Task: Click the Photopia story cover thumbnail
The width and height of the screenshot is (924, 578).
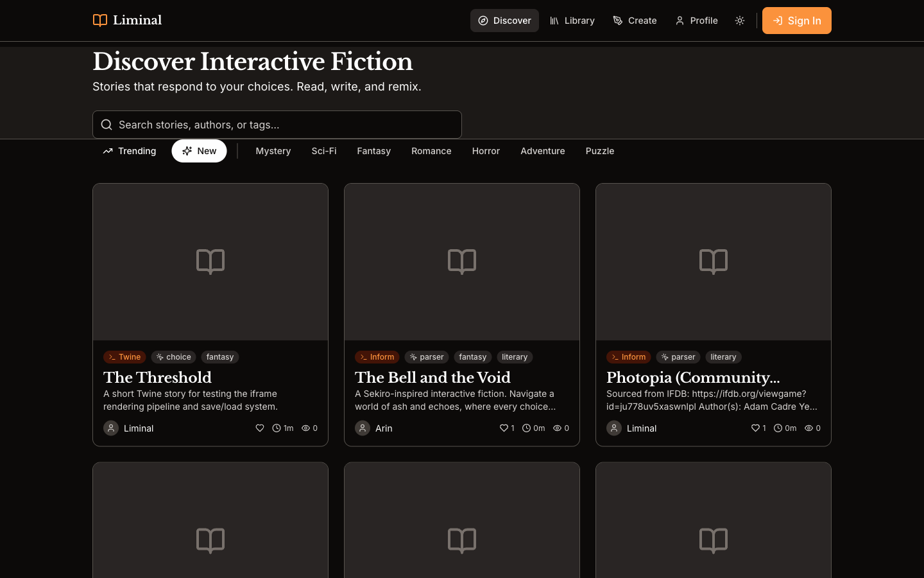Action: point(713,262)
